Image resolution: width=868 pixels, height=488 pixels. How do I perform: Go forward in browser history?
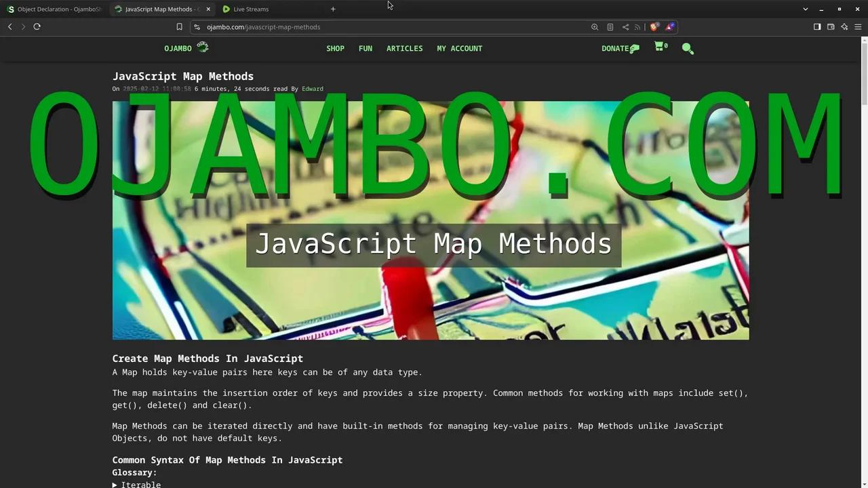pos(23,26)
